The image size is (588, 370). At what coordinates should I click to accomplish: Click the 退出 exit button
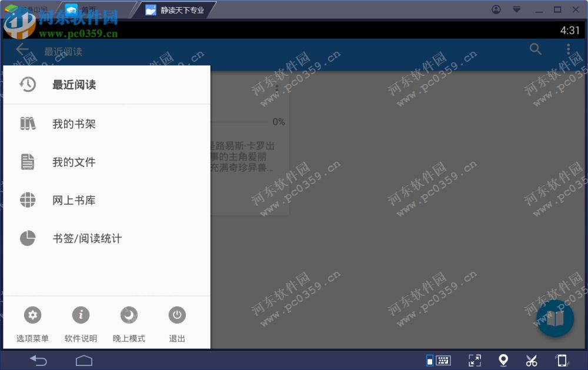[177, 315]
